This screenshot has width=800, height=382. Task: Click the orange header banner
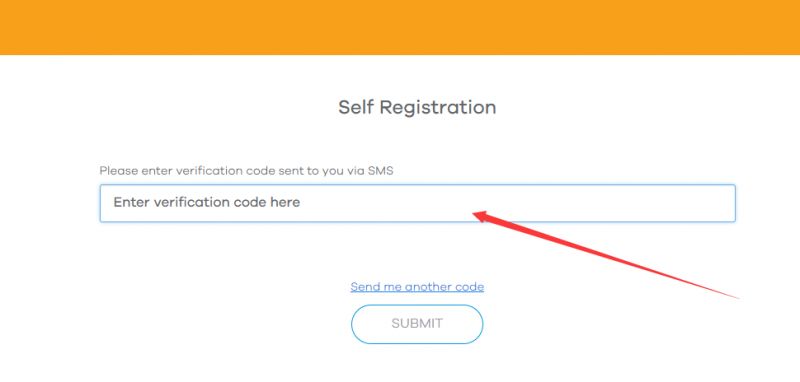coord(400,27)
